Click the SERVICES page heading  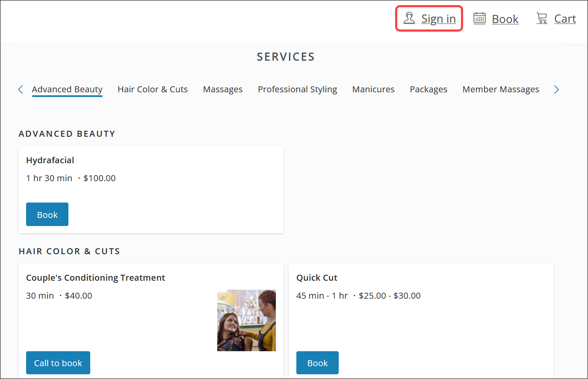[x=286, y=57]
